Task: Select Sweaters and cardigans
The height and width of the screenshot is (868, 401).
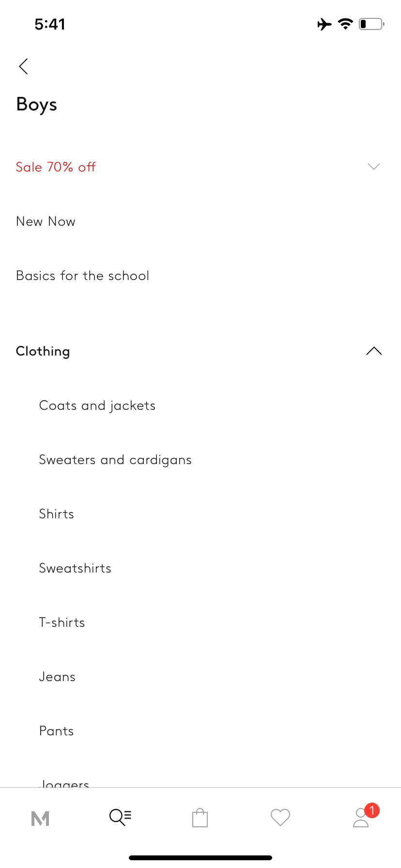Action: (115, 460)
